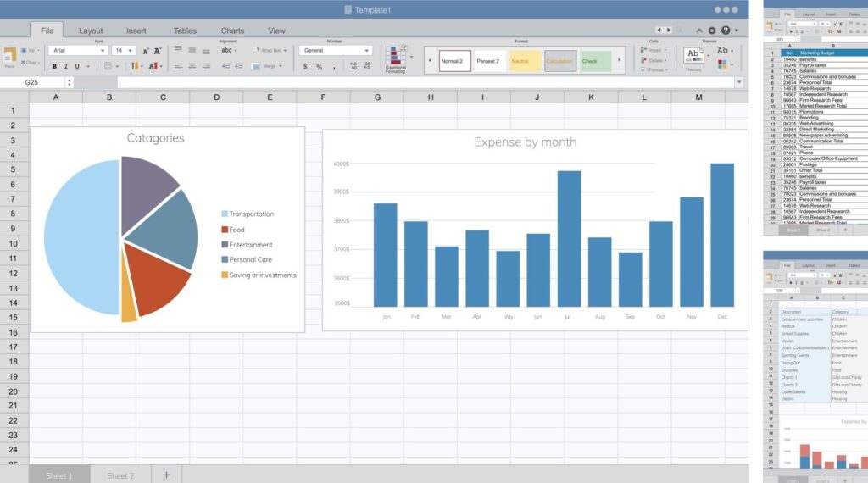Image resolution: width=868 pixels, height=483 pixels.
Task: Click the Merge cells button
Action: click(268, 66)
